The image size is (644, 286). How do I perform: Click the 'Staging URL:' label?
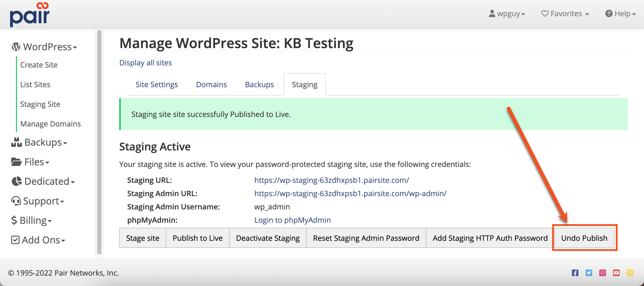point(149,180)
